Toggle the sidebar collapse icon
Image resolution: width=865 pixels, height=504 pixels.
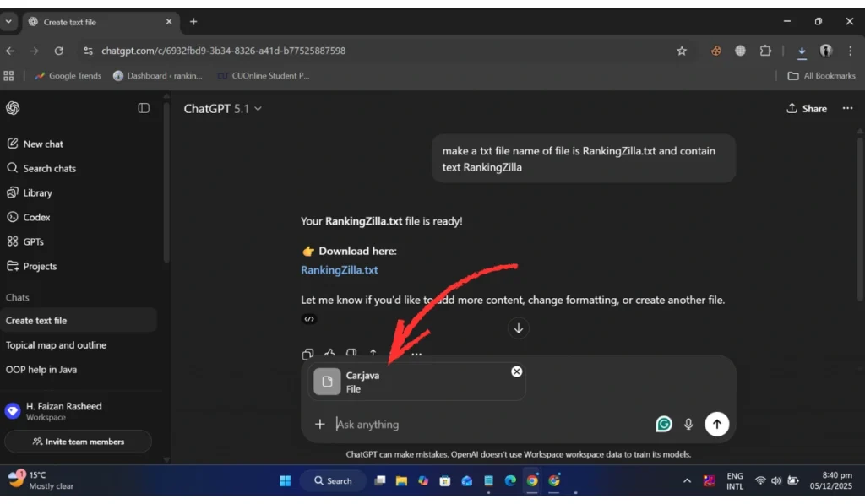144,108
